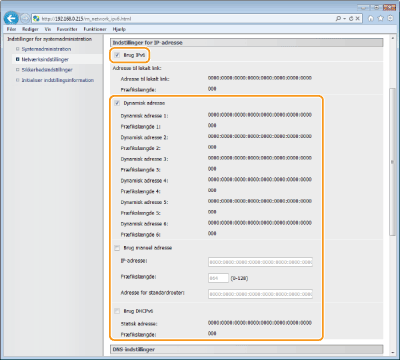The image size is (400, 360).
Task: Enable the Brug DHCPv6 checkbox
Action: (117, 311)
